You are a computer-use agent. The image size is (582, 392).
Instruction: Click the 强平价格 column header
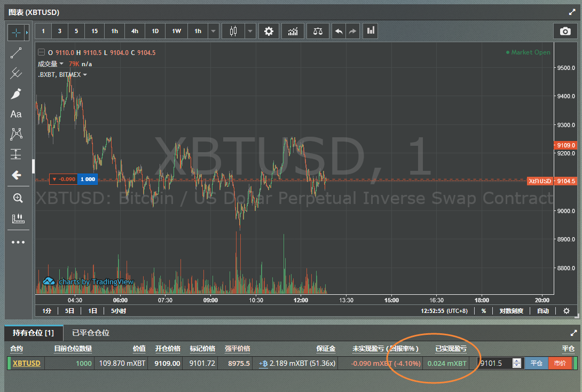(x=237, y=349)
